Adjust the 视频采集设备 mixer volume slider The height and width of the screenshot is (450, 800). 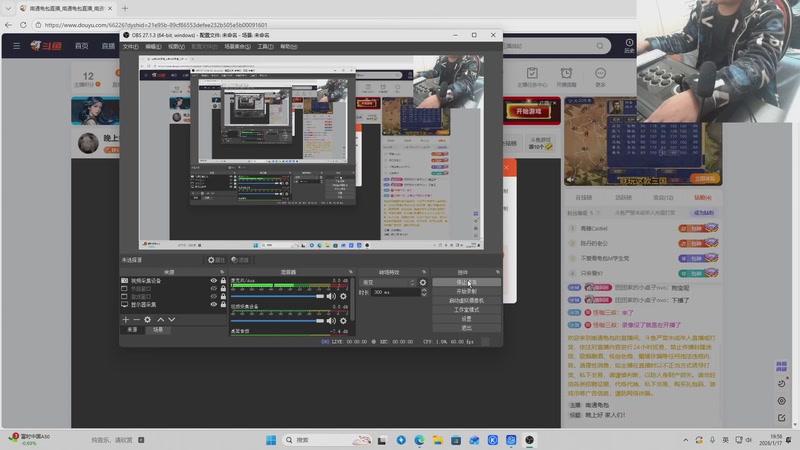277,321
